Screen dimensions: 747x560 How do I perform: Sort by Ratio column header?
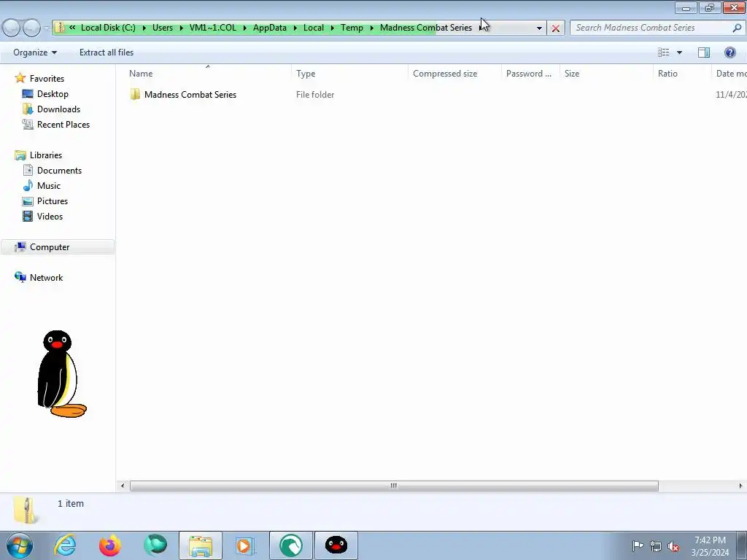tap(682, 74)
